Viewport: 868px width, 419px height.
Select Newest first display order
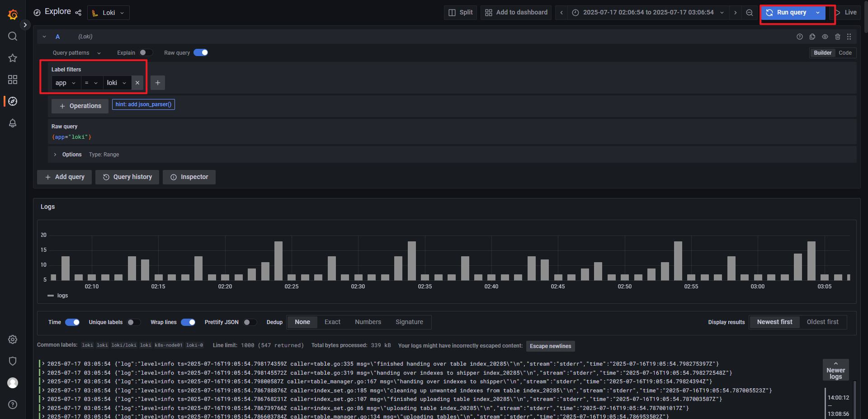tap(774, 322)
